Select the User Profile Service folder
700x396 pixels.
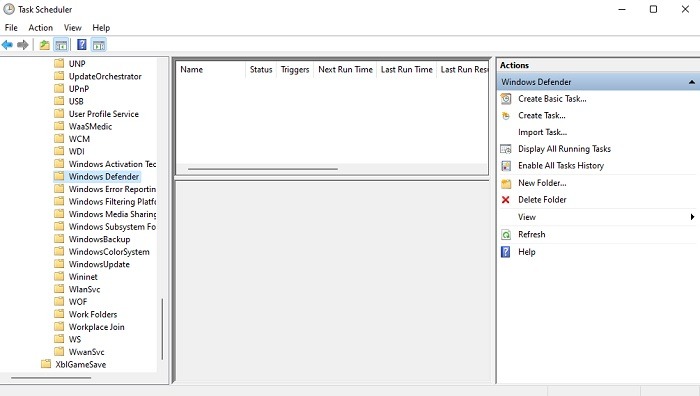pyautogui.click(x=104, y=114)
